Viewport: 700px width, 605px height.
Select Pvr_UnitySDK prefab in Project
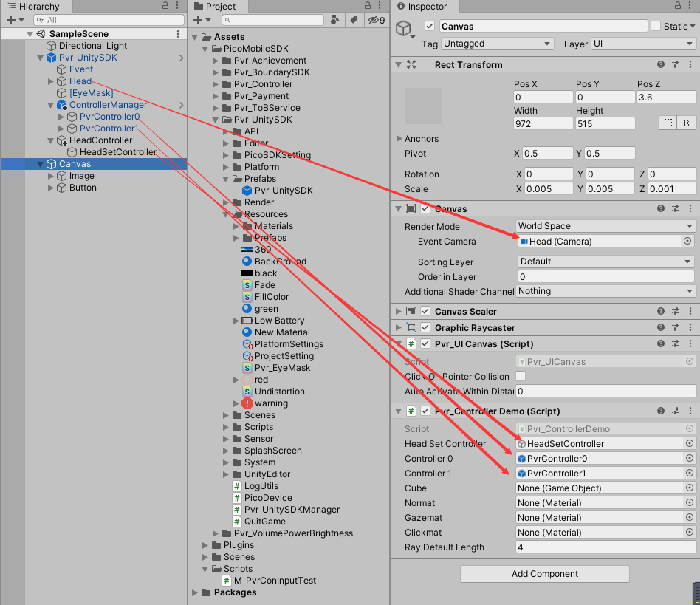pyautogui.click(x=283, y=190)
